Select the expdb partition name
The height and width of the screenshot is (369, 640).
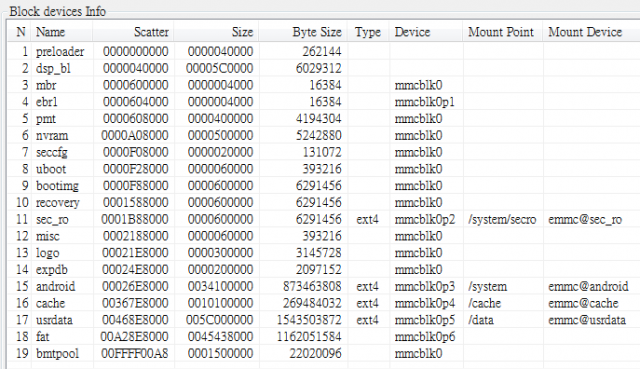coord(51,269)
